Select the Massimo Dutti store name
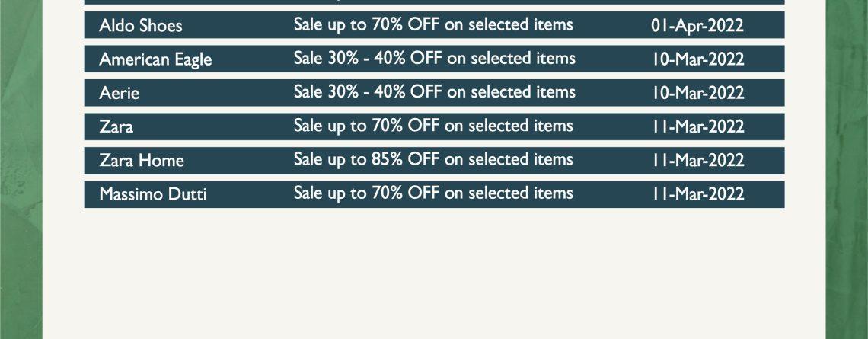868x339 pixels. 153,194
